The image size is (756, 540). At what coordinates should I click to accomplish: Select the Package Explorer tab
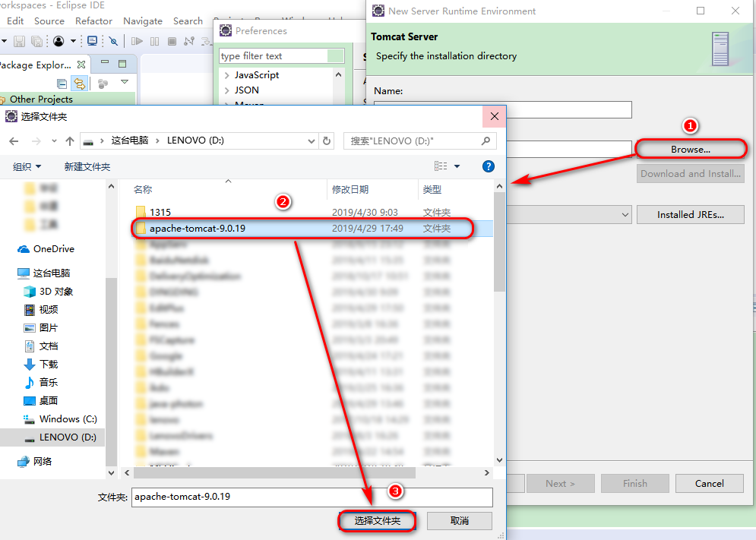click(x=43, y=65)
